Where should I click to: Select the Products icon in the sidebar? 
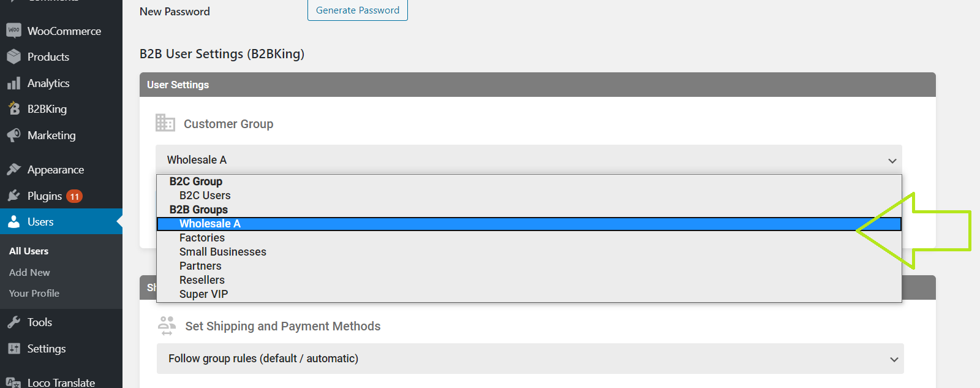pos(13,56)
